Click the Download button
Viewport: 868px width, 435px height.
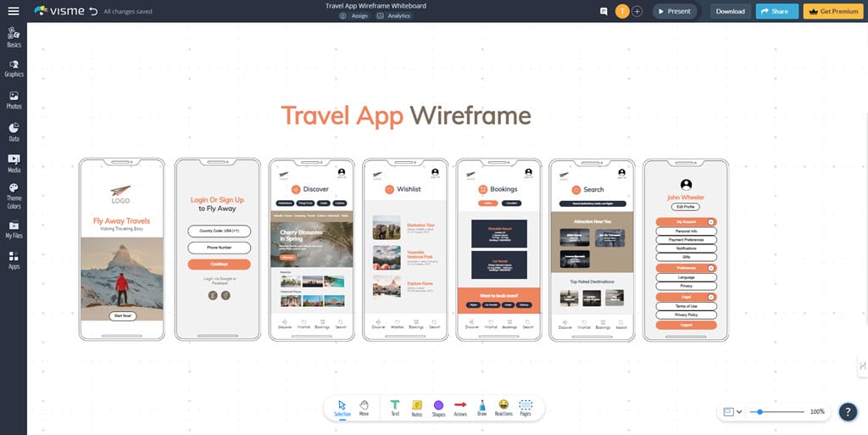click(730, 11)
